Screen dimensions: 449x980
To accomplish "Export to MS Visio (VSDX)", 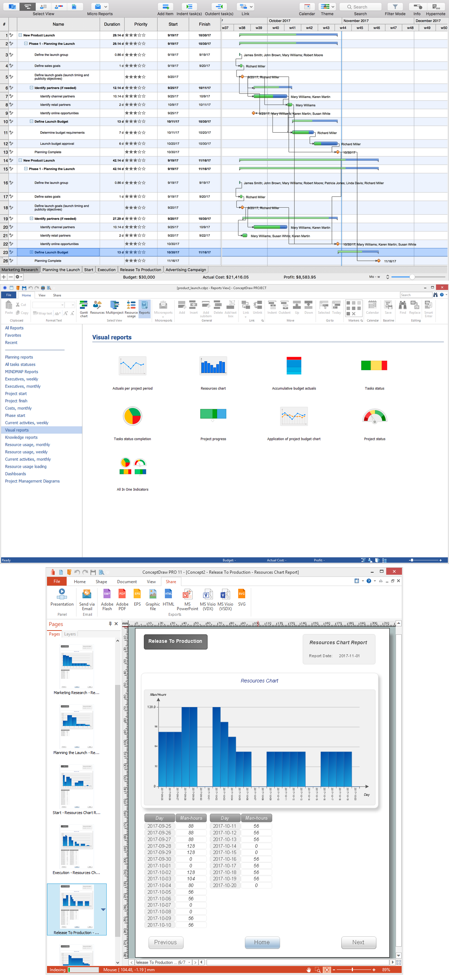I will (x=226, y=600).
